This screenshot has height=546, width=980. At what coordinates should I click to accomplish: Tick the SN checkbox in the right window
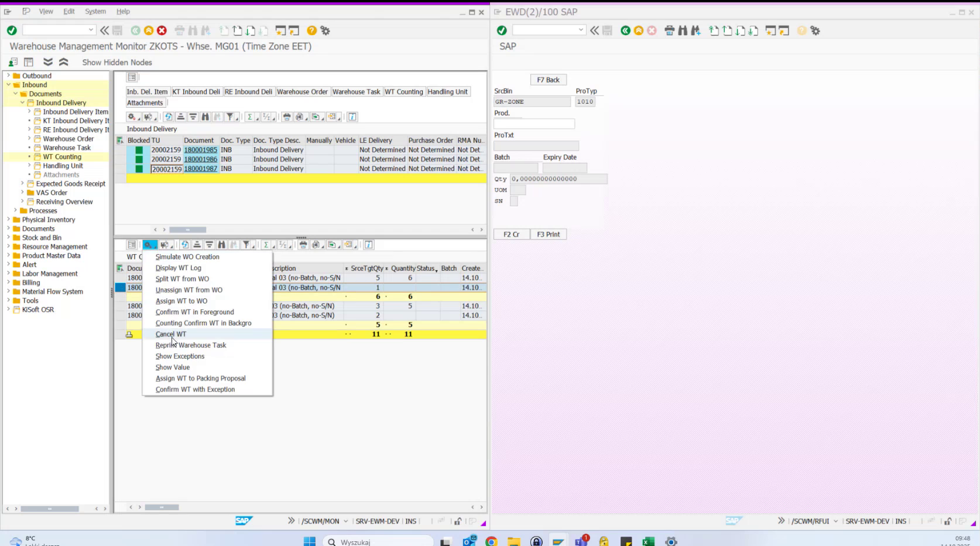(514, 201)
